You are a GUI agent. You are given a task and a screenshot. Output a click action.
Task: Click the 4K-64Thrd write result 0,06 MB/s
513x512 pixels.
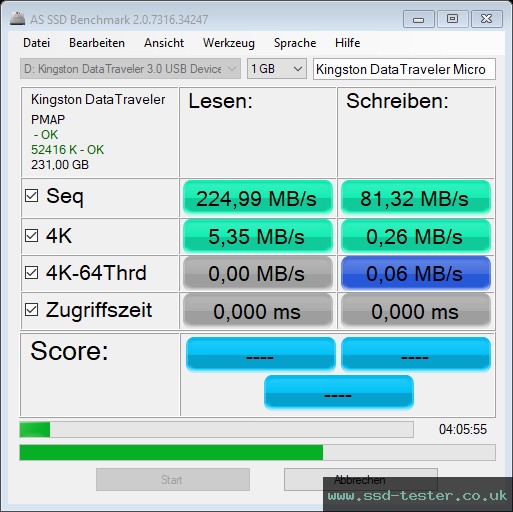tap(416, 273)
